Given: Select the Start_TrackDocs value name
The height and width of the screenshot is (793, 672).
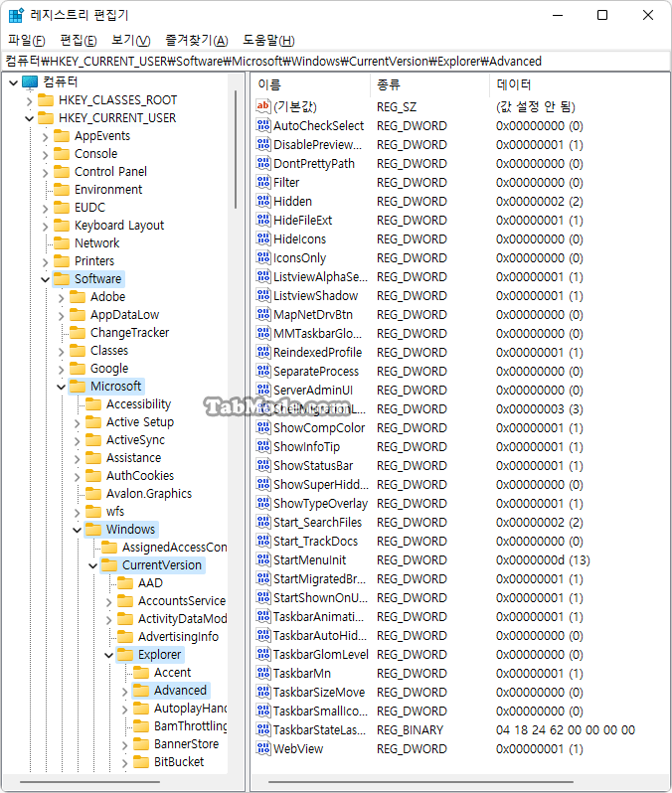Looking at the screenshot, I should coord(316,542).
